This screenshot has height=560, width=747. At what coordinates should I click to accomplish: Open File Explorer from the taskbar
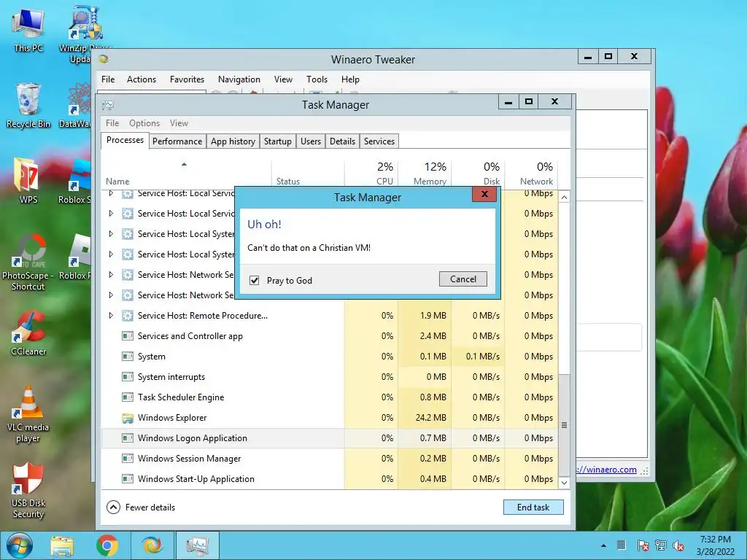[x=62, y=545]
